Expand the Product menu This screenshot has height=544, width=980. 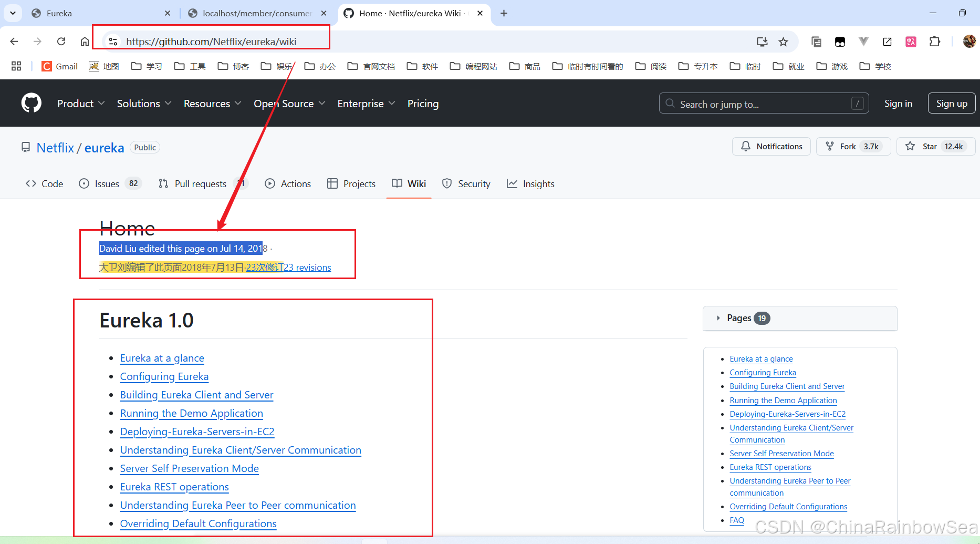(81, 104)
